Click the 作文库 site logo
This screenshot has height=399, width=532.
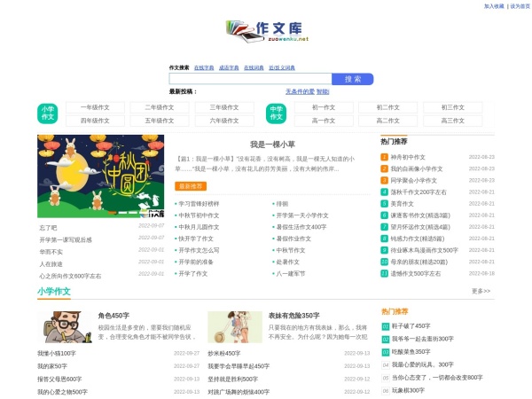[268, 31]
